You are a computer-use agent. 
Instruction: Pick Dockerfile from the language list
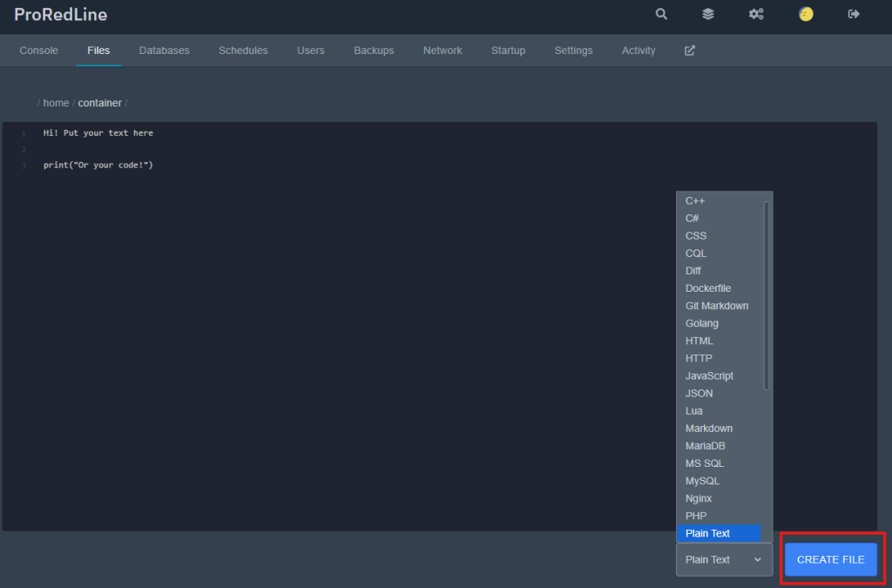click(x=719, y=288)
